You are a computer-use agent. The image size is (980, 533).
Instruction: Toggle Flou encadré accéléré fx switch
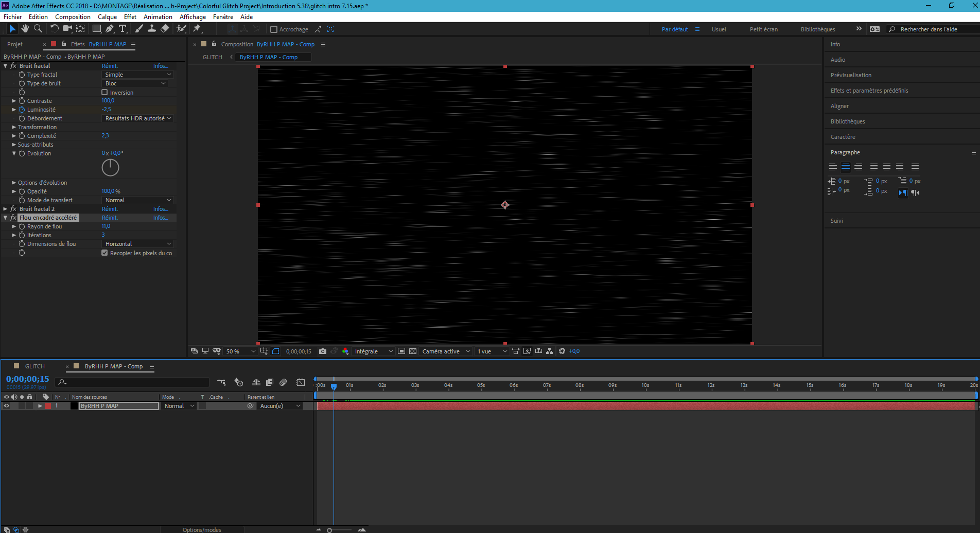(x=13, y=218)
